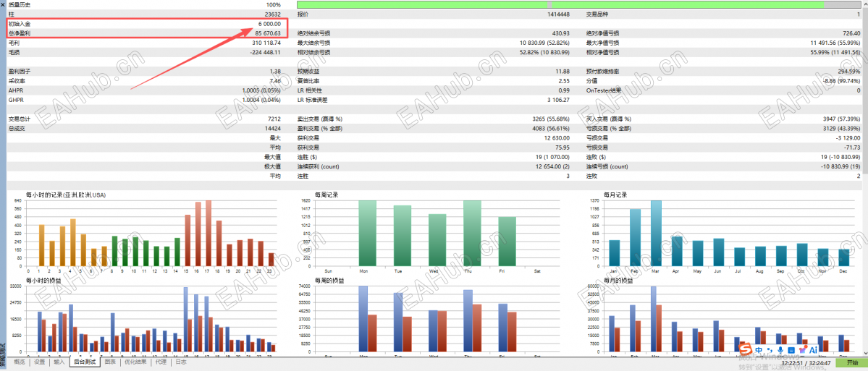
Task: Select the 后台测试 tab
Action: tap(85, 362)
